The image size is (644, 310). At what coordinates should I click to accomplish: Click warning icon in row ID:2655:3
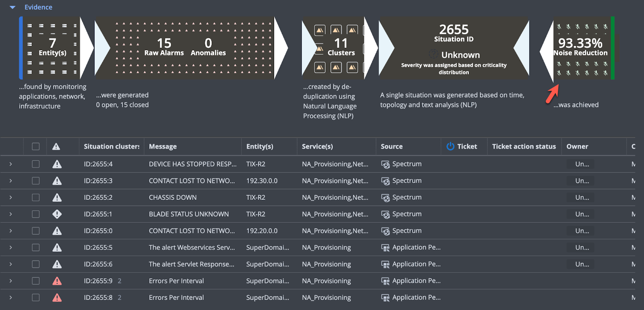[57, 181]
